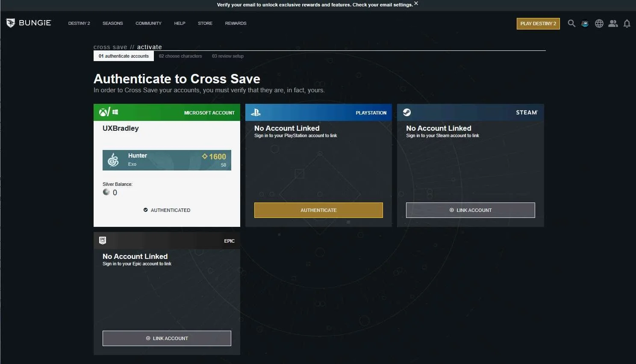The height and width of the screenshot is (364, 636).
Task: Click 'Sign in to your Steam account to link'
Action: tap(443, 135)
